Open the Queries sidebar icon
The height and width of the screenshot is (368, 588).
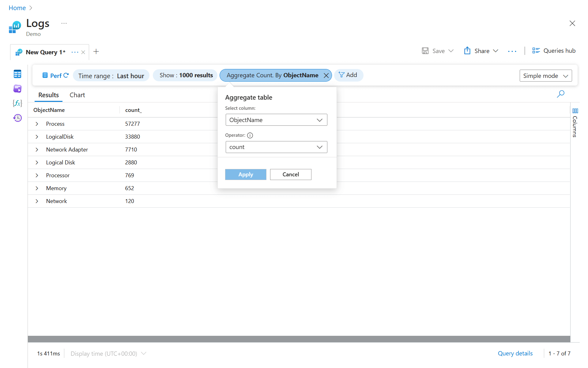(17, 89)
